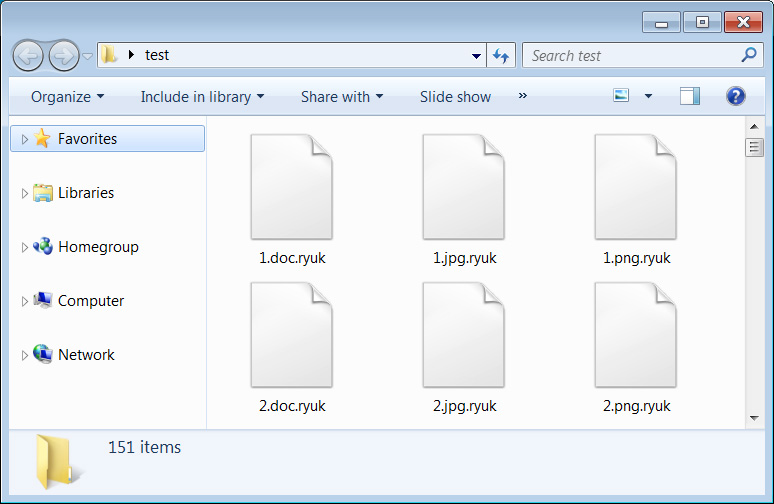774x504 pixels.
Task: Click the Computer monitor icon
Action: point(43,300)
